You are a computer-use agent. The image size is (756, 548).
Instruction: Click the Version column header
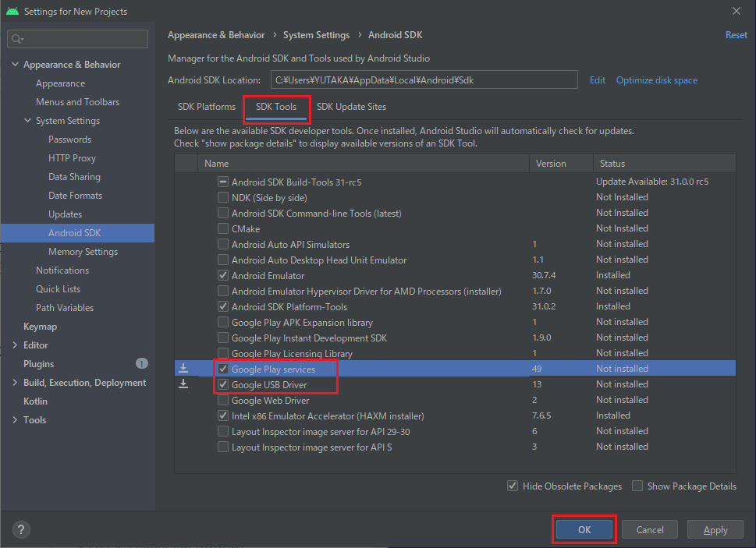click(x=561, y=164)
